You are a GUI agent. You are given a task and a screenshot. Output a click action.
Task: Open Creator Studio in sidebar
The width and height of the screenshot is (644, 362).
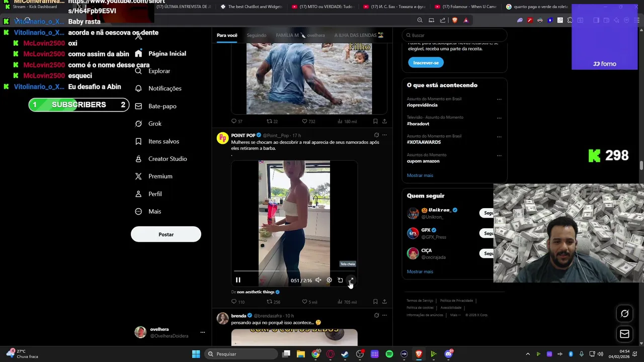click(160, 159)
